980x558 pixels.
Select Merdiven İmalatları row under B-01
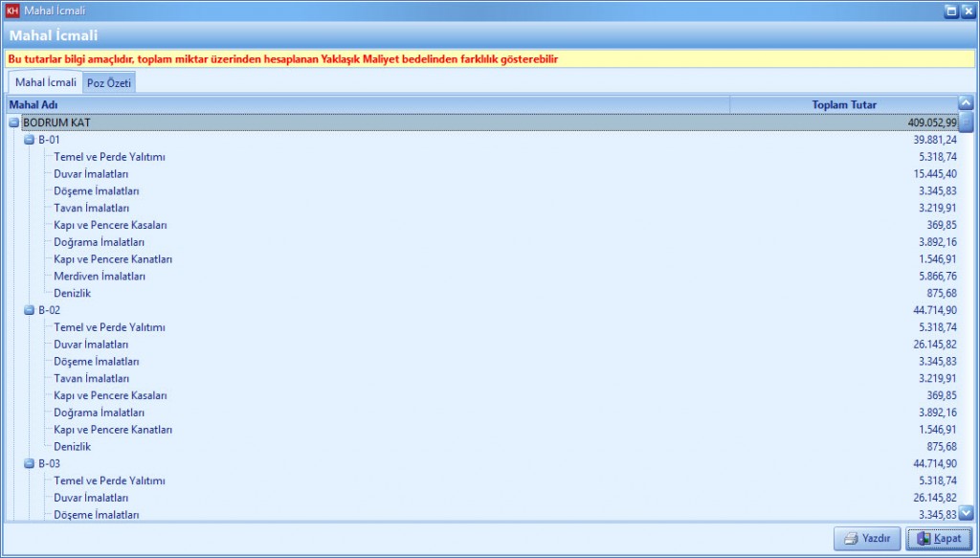100,276
